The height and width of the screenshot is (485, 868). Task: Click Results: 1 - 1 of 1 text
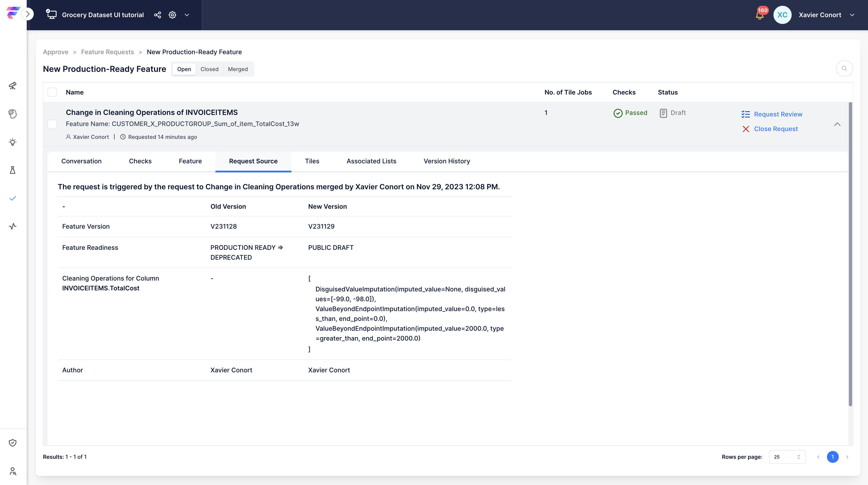(65, 457)
